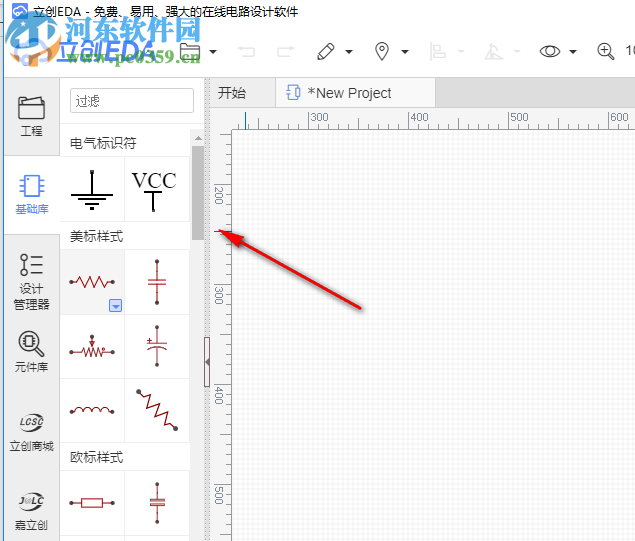Click the undo toolbar arrow
Viewport: 635px width, 541px height.
coord(246,52)
